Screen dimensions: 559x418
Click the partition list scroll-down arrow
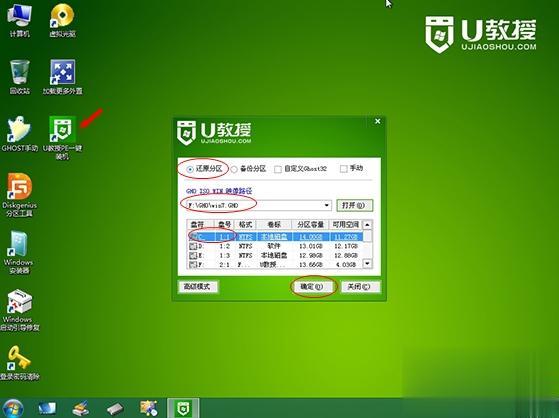pyautogui.click(x=367, y=264)
